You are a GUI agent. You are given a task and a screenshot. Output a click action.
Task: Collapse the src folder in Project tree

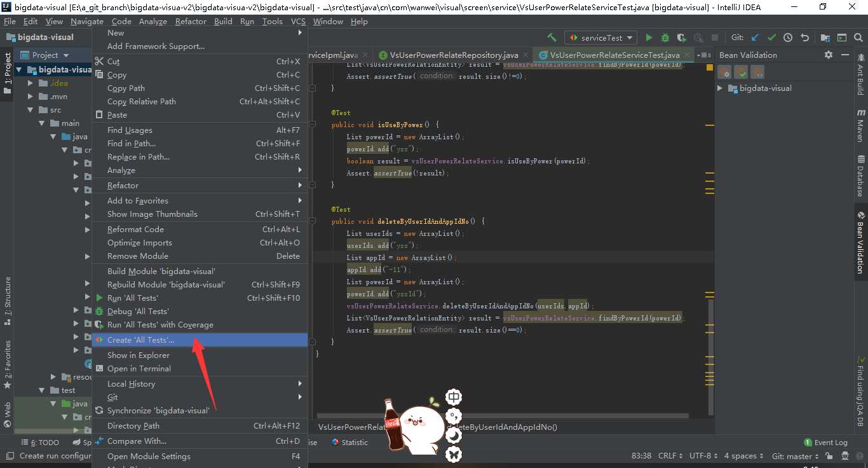click(x=30, y=109)
